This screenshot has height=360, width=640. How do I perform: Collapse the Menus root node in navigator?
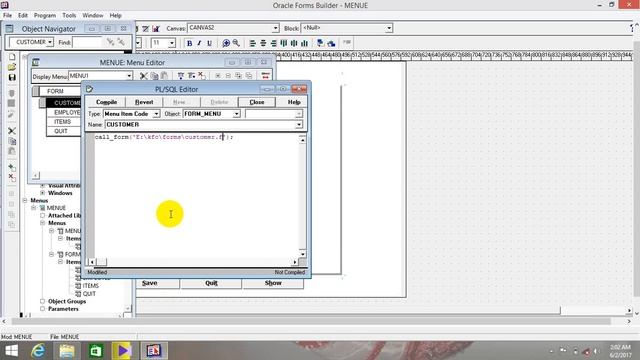pyautogui.click(x=25, y=200)
